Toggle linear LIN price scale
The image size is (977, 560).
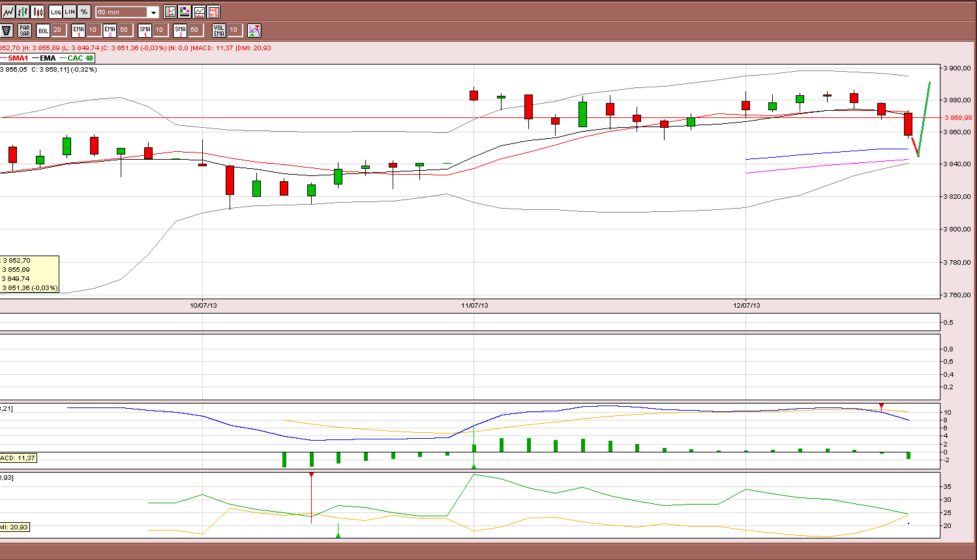(x=70, y=12)
